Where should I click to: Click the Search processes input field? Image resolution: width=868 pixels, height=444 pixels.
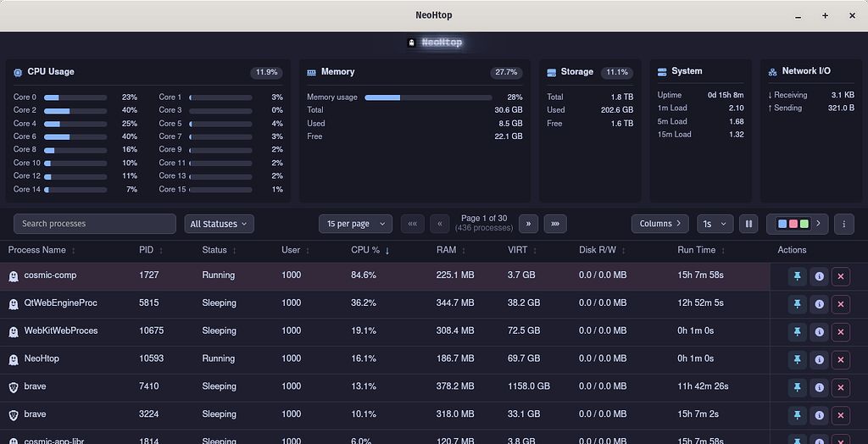coord(96,224)
